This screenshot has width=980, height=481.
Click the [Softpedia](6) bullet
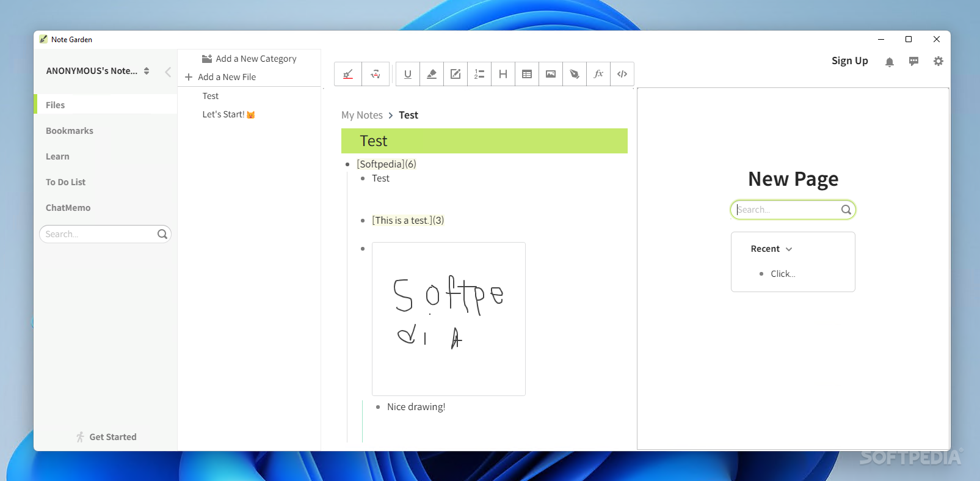pyautogui.click(x=387, y=164)
